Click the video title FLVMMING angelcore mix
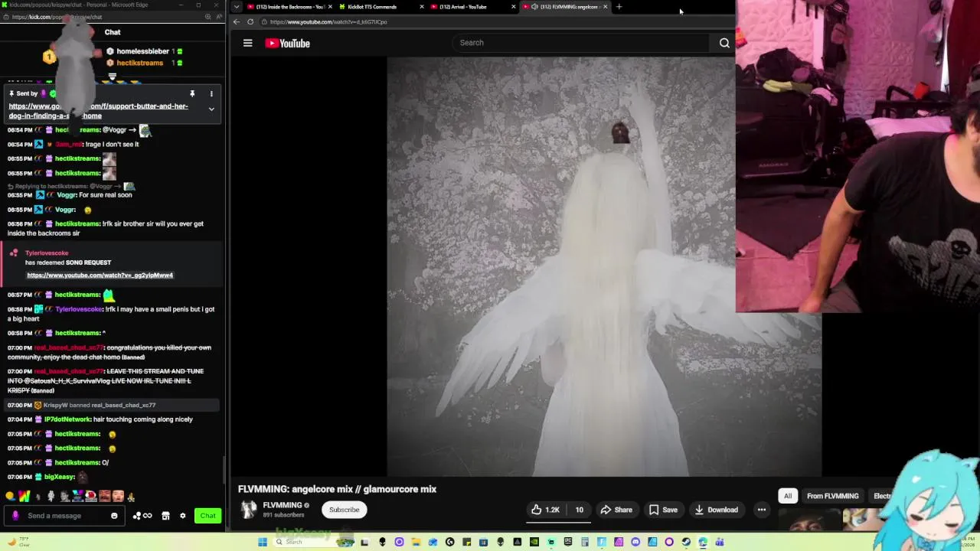The image size is (980, 551). click(337, 489)
